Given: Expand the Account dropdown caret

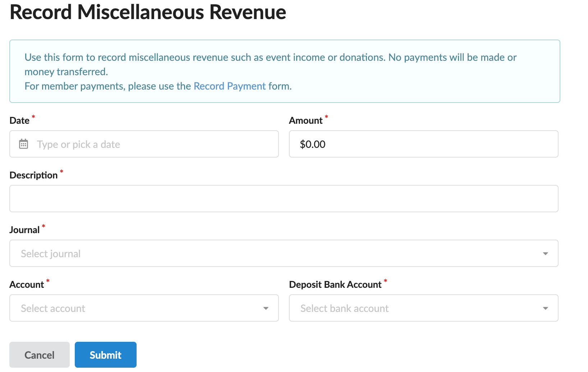Looking at the screenshot, I should 266,308.
